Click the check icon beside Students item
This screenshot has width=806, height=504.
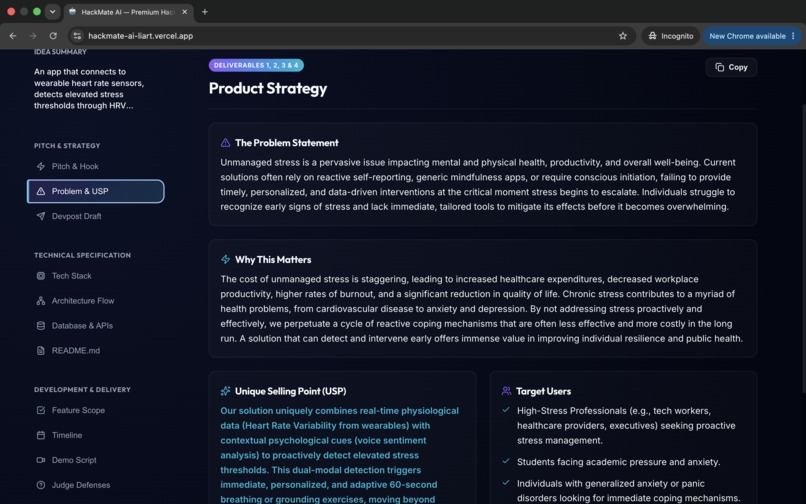coord(506,461)
